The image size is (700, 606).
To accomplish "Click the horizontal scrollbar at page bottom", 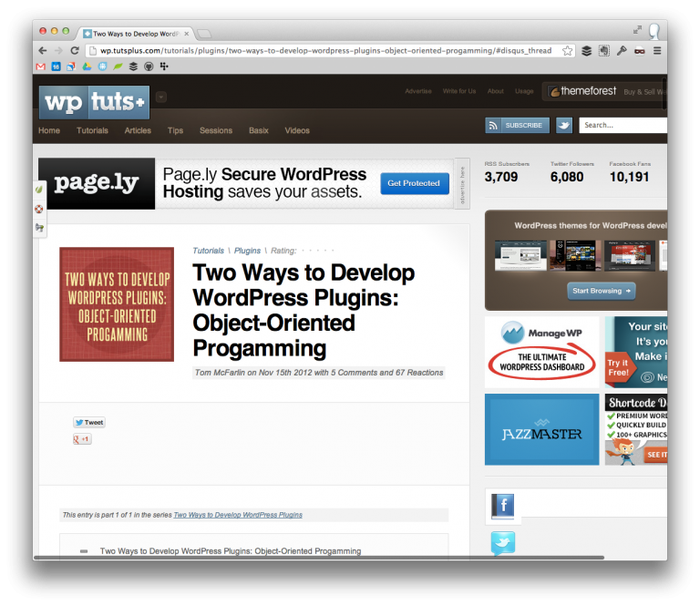I will click(319, 558).
